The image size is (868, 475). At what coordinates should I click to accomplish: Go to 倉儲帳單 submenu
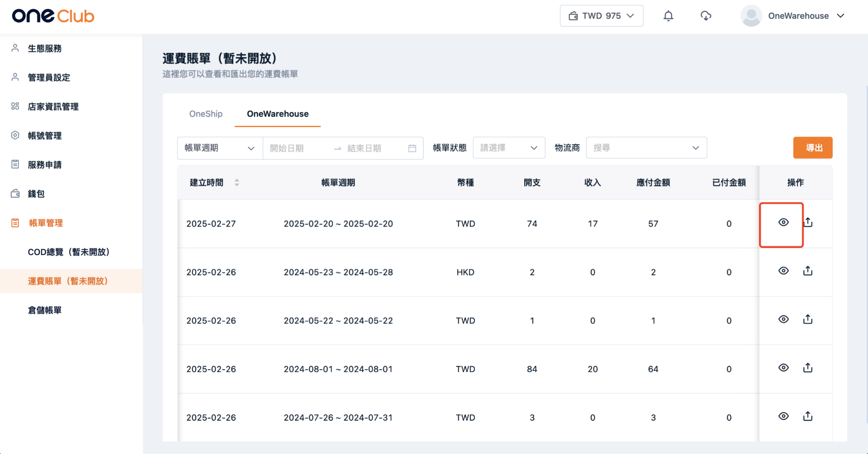tap(45, 310)
